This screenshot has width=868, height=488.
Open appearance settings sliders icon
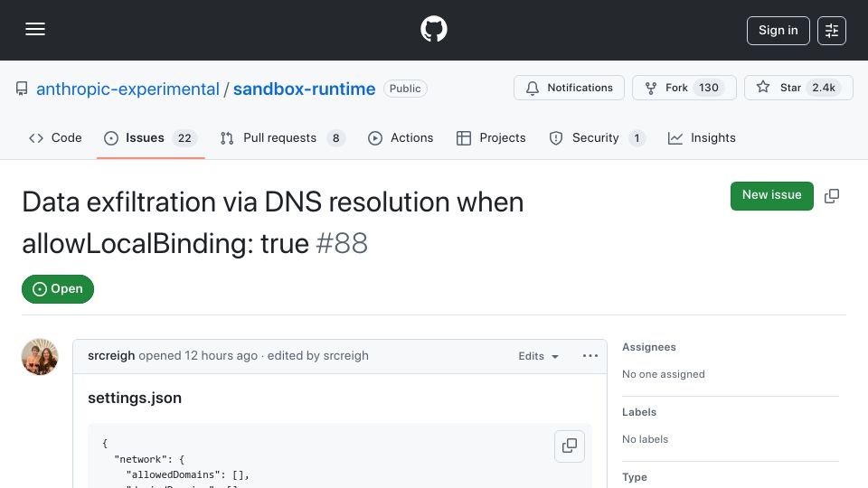coord(832,31)
